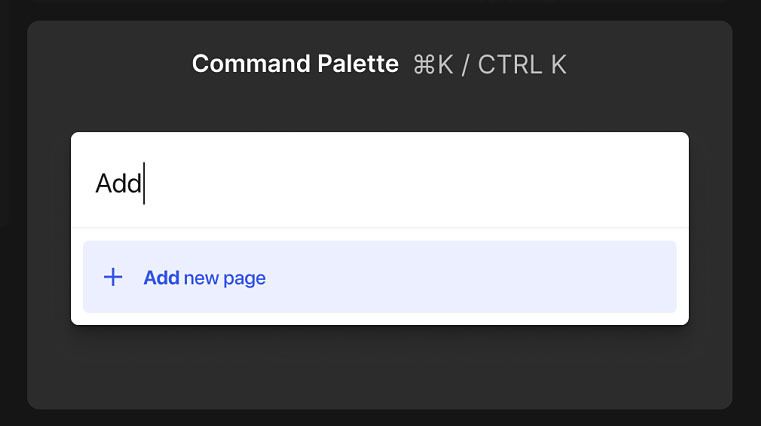Screen dimensions: 761x426
Task: Click the slash between ⌘K and CTRL K
Action: [x=465, y=65]
